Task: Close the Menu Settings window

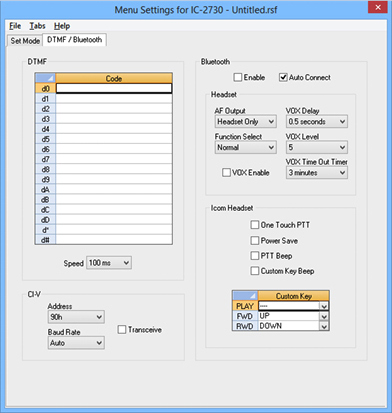Action: pos(378,7)
